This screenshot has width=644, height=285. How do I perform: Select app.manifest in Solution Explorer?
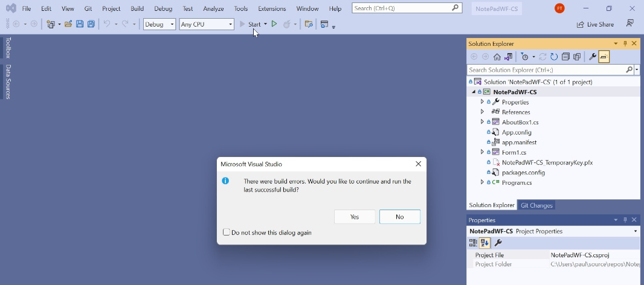click(519, 142)
